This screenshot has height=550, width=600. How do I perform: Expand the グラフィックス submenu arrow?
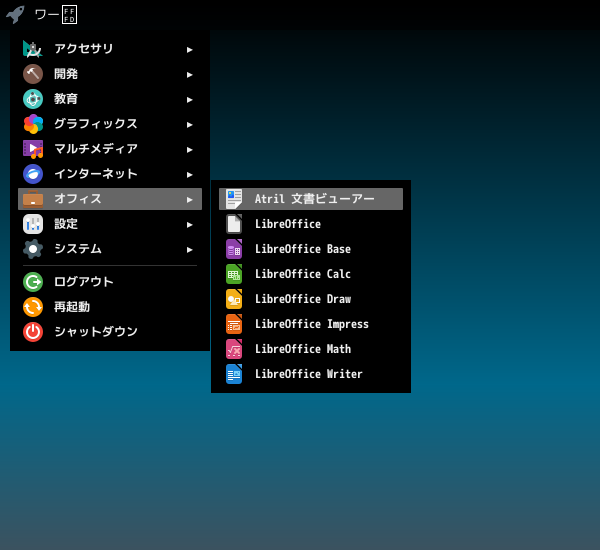[x=189, y=125]
